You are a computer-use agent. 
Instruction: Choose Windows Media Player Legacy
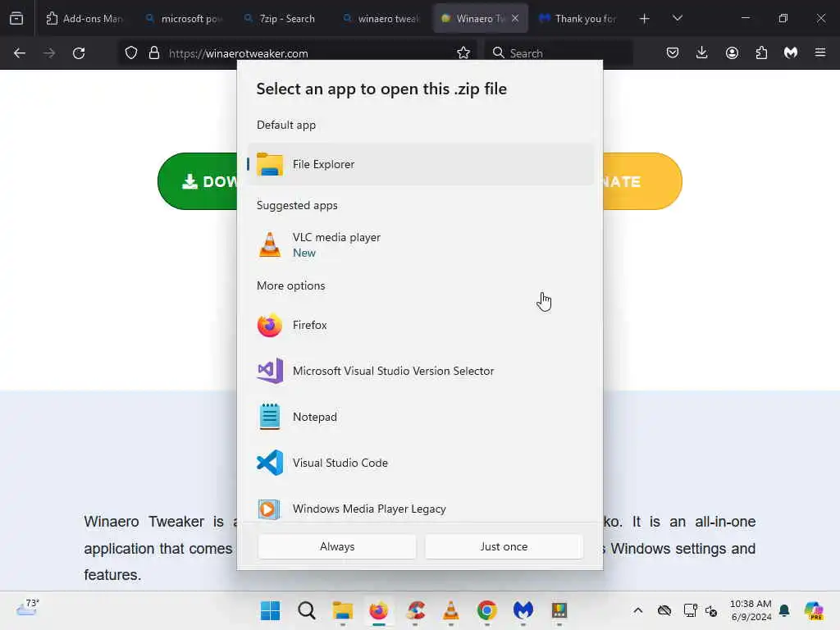tap(421, 509)
